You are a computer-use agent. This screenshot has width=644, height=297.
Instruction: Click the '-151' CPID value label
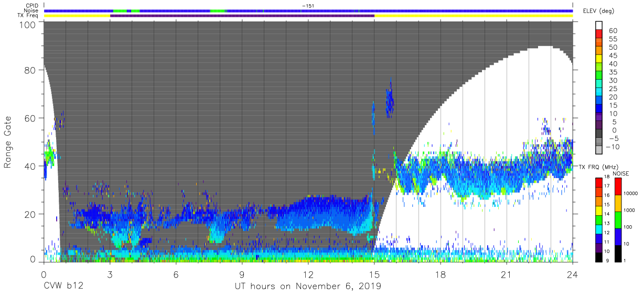[x=308, y=6]
